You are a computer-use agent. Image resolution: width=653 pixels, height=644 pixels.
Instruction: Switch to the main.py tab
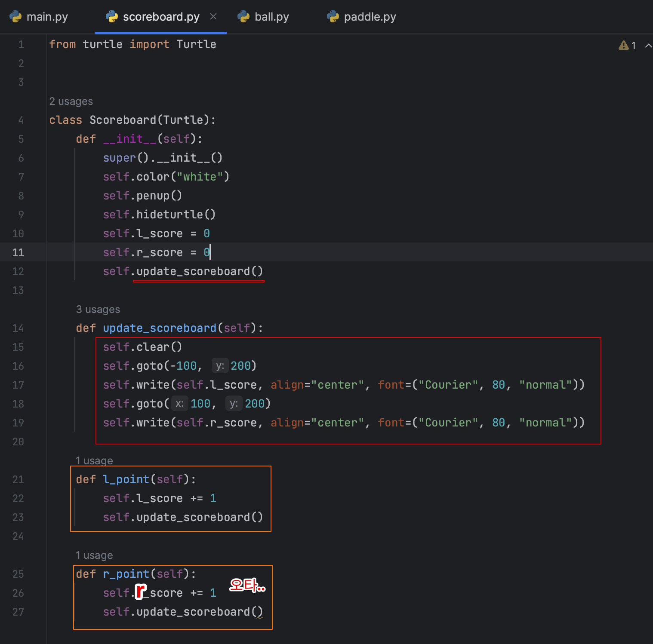tap(39, 17)
